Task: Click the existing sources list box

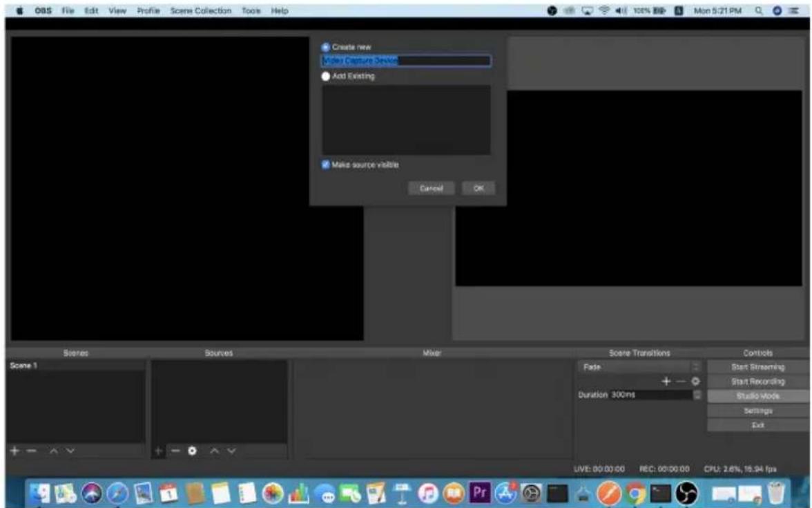Action: pos(406,120)
